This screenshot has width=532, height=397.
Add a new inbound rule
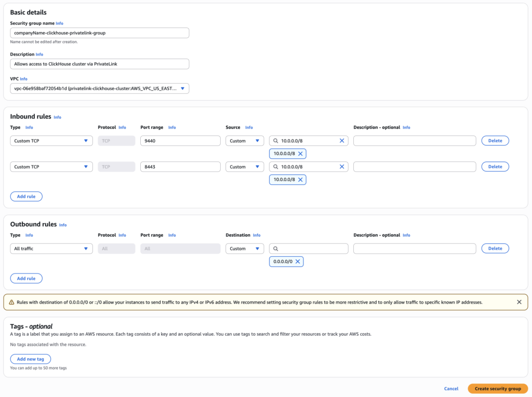pos(26,196)
